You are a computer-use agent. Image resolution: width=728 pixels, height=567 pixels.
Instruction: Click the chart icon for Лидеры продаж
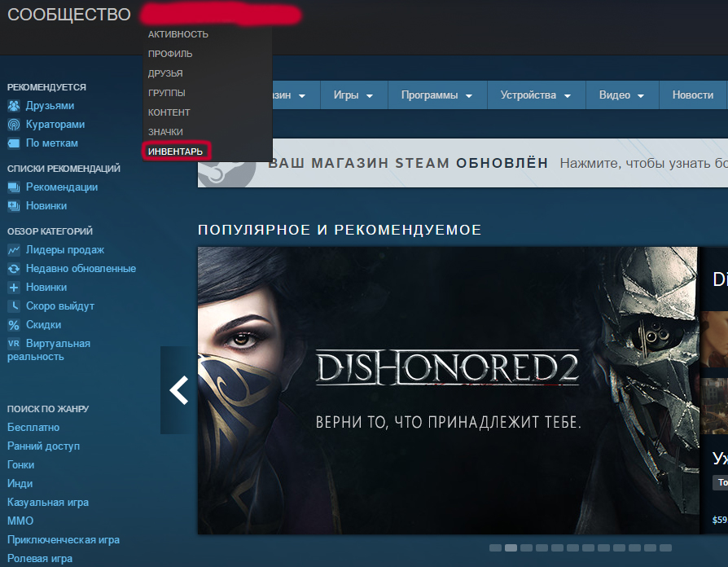[14, 250]
